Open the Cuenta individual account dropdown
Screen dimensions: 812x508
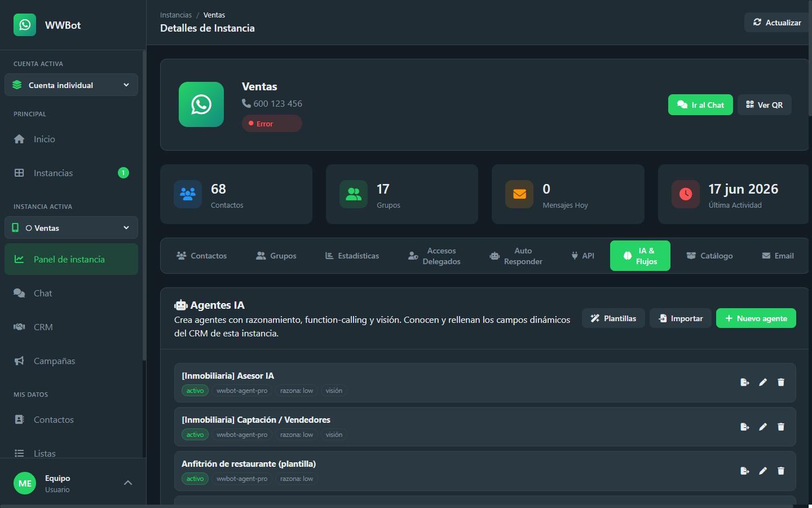tap(71, 85)
